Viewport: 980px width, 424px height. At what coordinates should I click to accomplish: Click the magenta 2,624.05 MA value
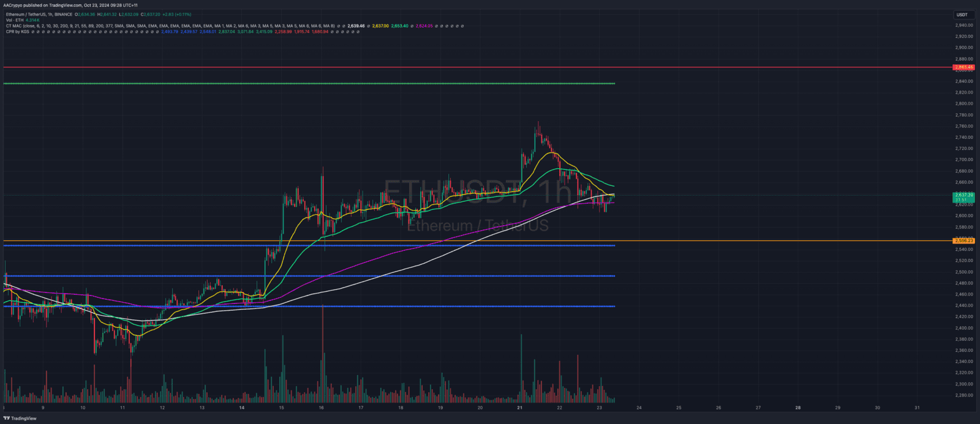424,26
